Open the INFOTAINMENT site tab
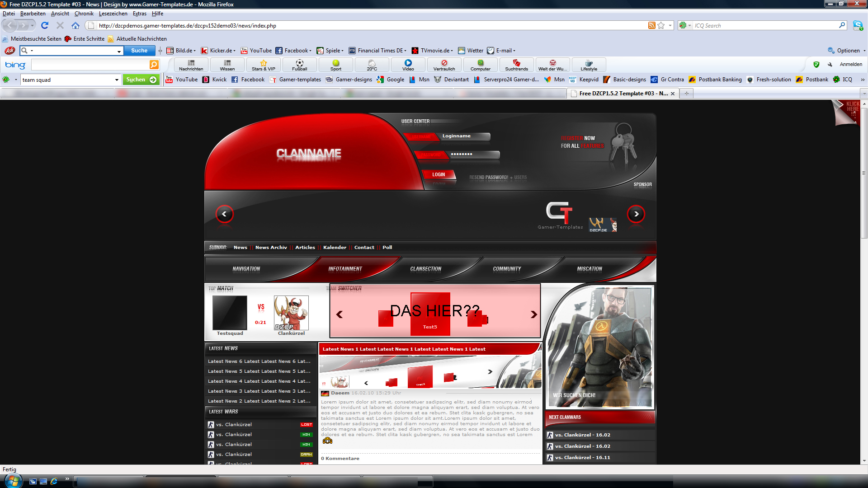The image size is (868, 488). point(345,269)
